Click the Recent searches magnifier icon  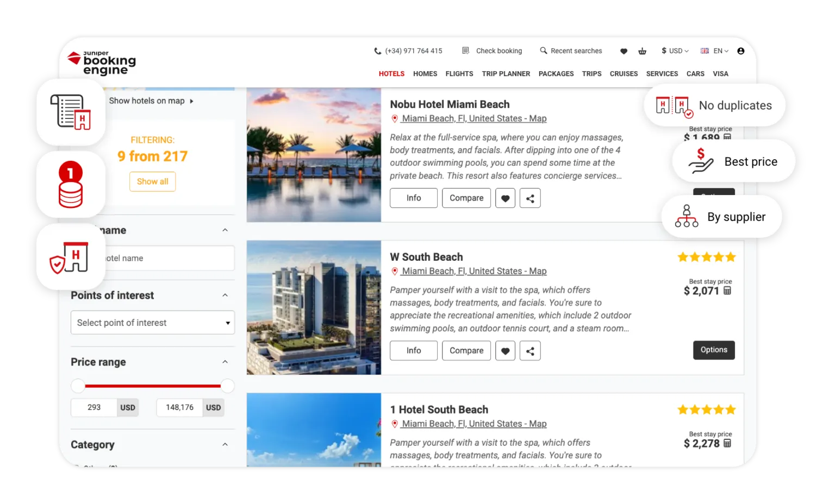tap(544, 51)
